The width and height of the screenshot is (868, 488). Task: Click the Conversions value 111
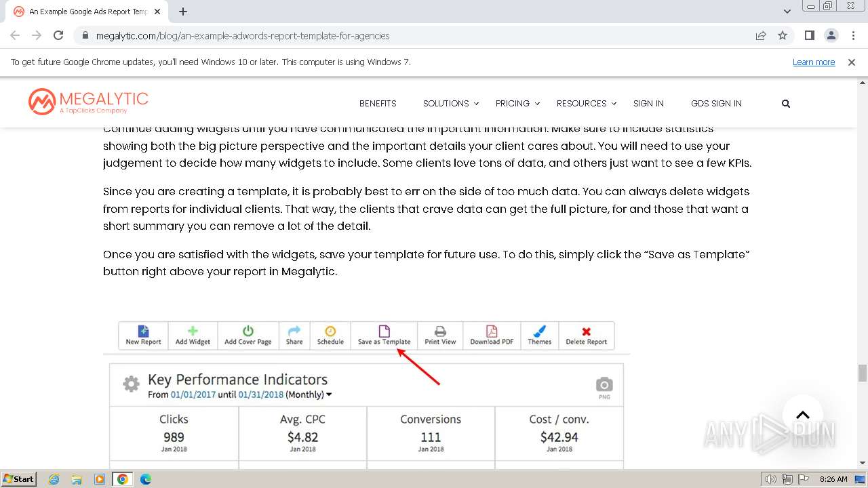(431, 437)
